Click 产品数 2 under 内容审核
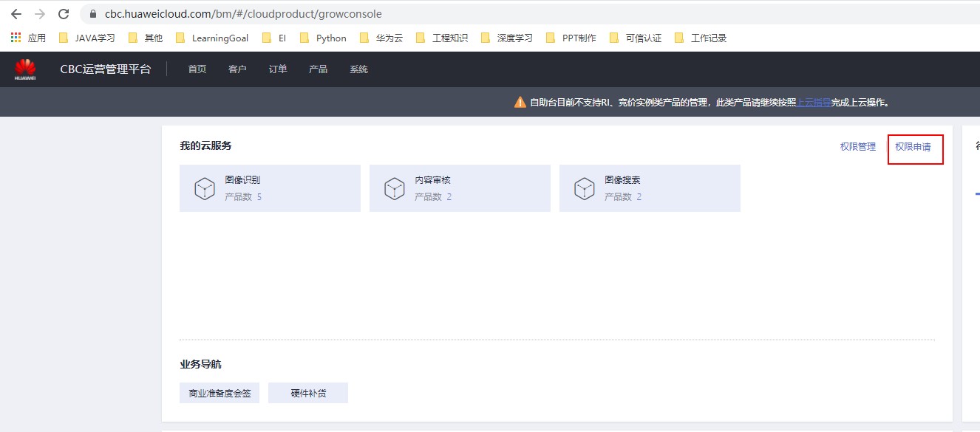The image size is (980, 432). coord(433,197)
